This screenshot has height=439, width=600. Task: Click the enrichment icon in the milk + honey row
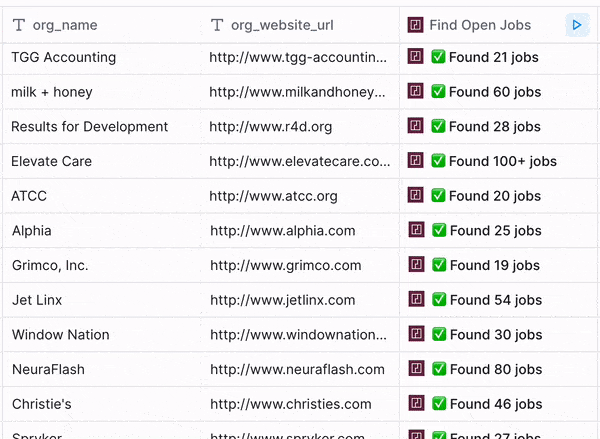point(415,91)
